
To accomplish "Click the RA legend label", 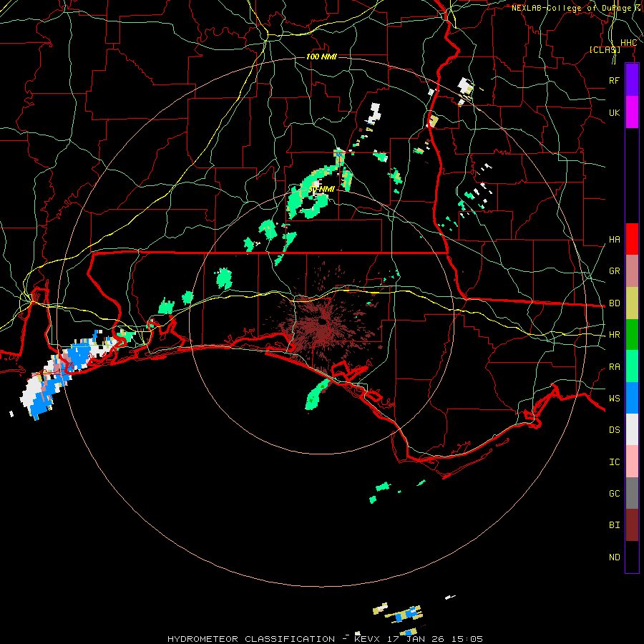I will pyautogui.click(x=614, y=367).
